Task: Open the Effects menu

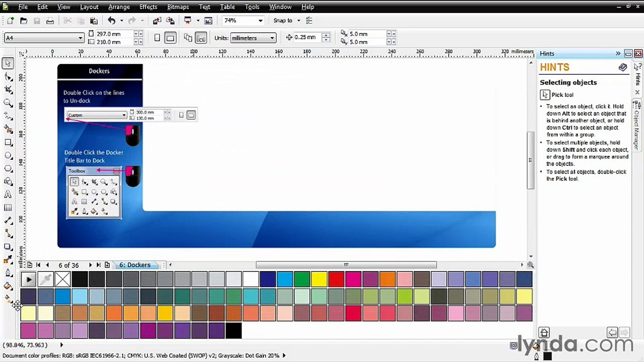Action: (148, 7)
